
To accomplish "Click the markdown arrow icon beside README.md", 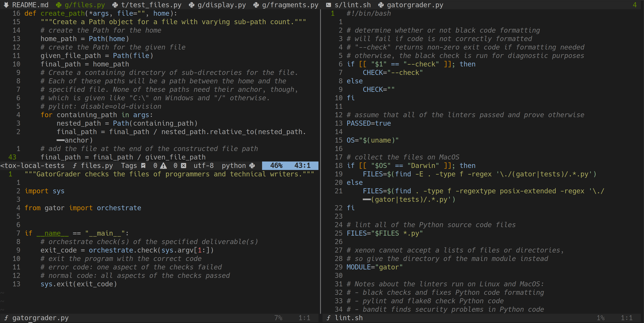I will 6,5.
